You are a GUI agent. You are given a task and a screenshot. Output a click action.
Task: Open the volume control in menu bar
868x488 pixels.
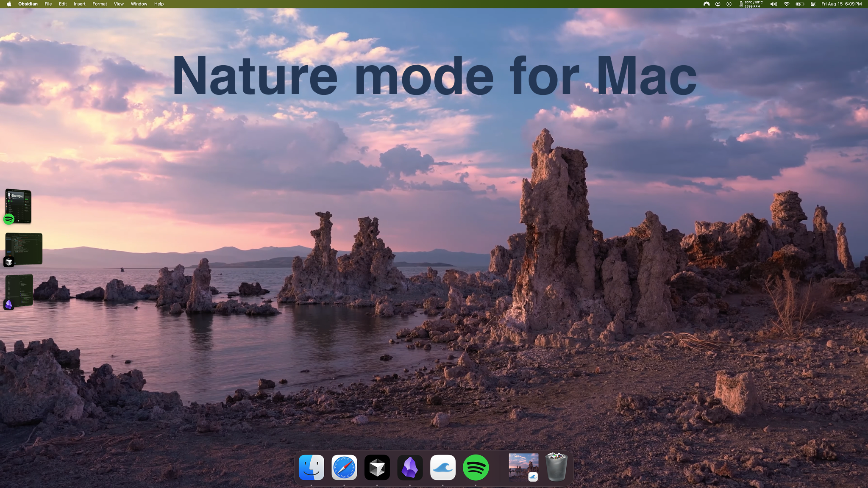773,4
